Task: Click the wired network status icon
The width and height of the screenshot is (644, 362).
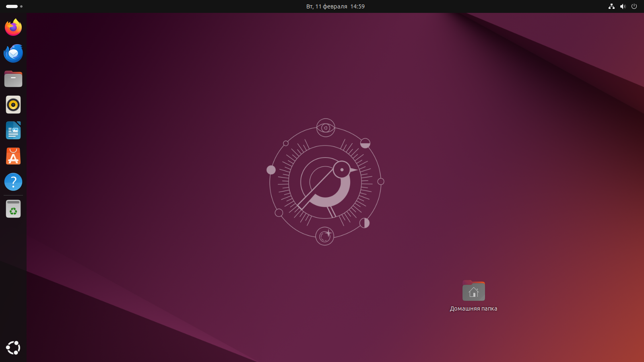Action: pos(611,6)
